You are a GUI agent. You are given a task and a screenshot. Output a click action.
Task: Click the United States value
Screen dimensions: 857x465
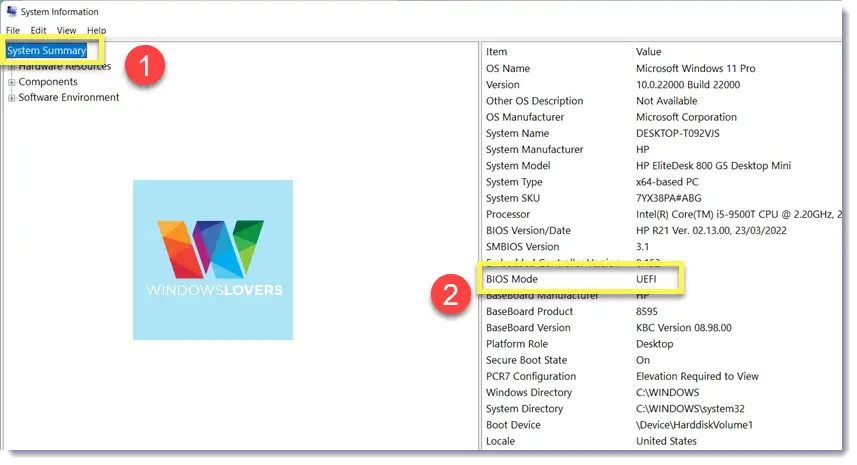coord(666,442)
